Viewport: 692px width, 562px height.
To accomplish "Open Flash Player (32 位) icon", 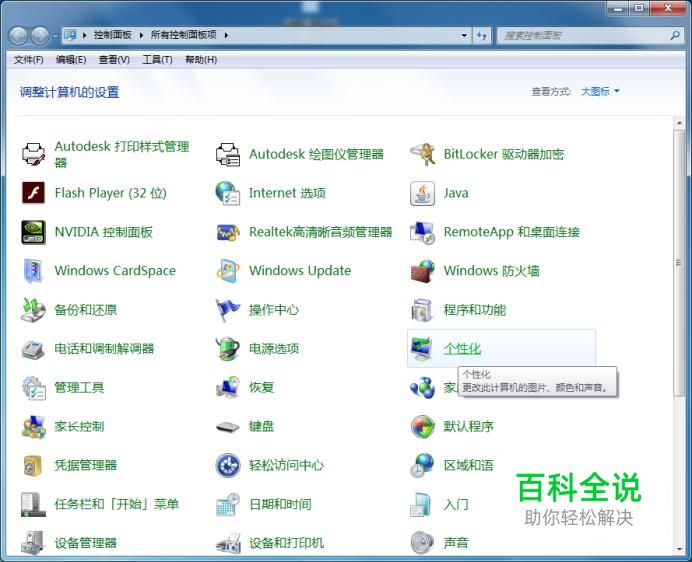I will pos(34,193).
